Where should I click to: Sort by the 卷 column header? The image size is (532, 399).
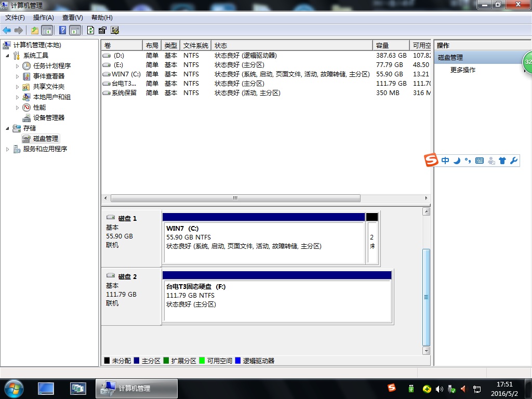(x=122, y=46)
